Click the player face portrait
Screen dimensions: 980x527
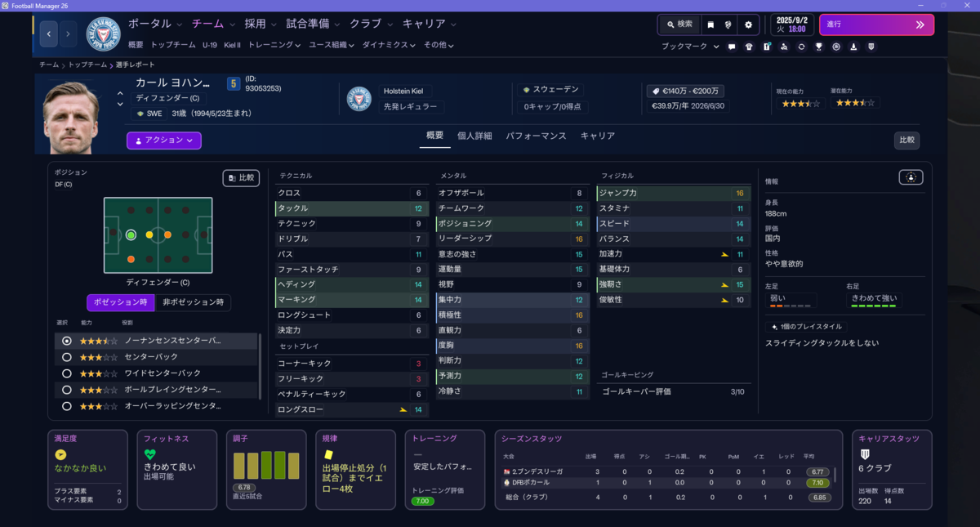click(x=71, y=118)
